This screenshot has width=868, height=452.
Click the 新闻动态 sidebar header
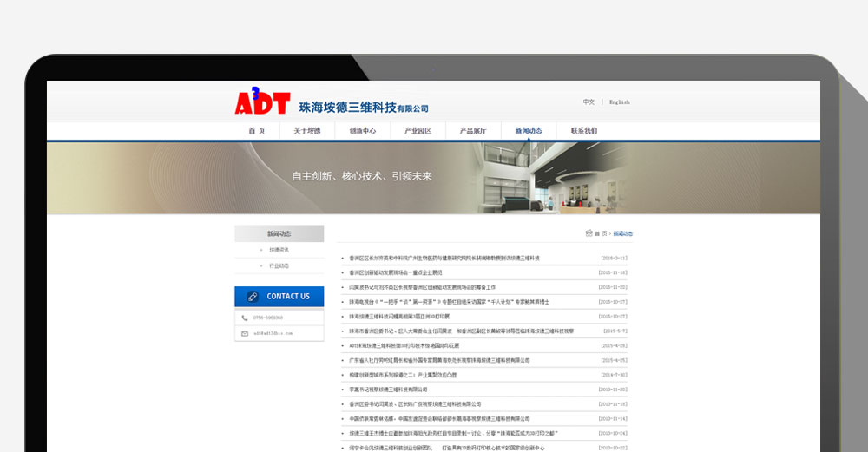pyautogui.click(x=279, y=233)
